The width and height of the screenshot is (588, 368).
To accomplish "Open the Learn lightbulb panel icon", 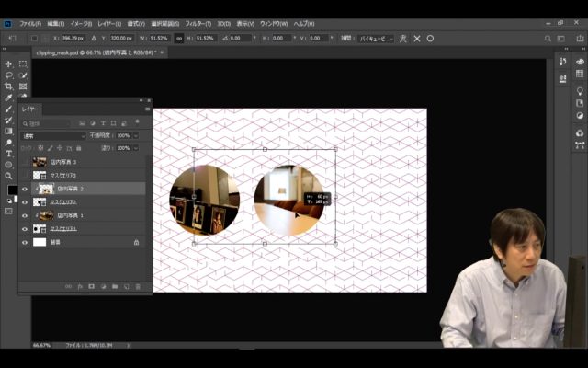I will (581, 91).
